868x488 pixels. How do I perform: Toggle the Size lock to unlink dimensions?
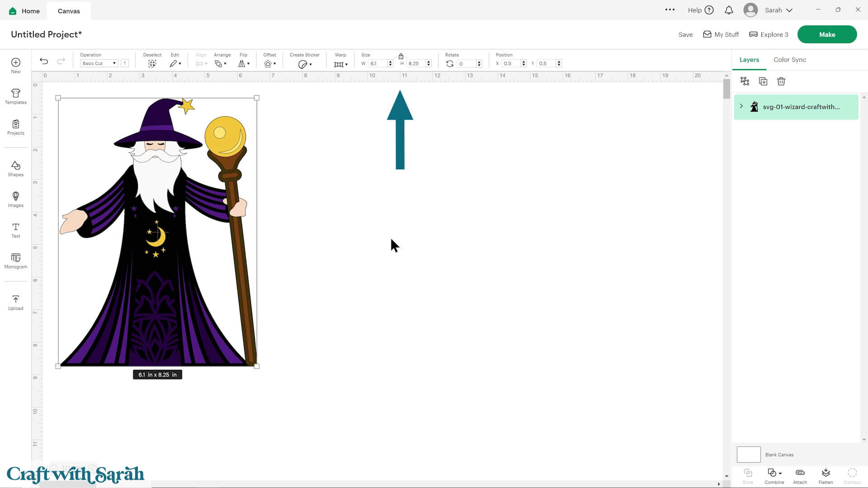click(401, 56)
